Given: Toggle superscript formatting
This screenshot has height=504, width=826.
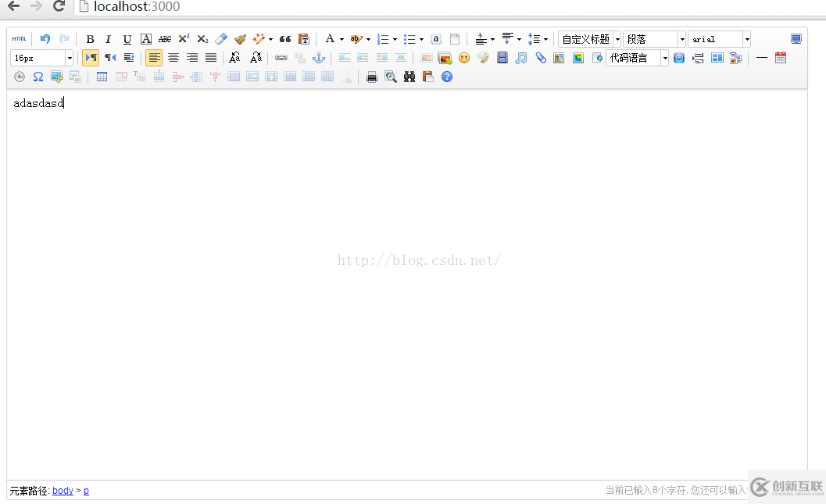Looking at the screenshot, I should tap(184, 39).
